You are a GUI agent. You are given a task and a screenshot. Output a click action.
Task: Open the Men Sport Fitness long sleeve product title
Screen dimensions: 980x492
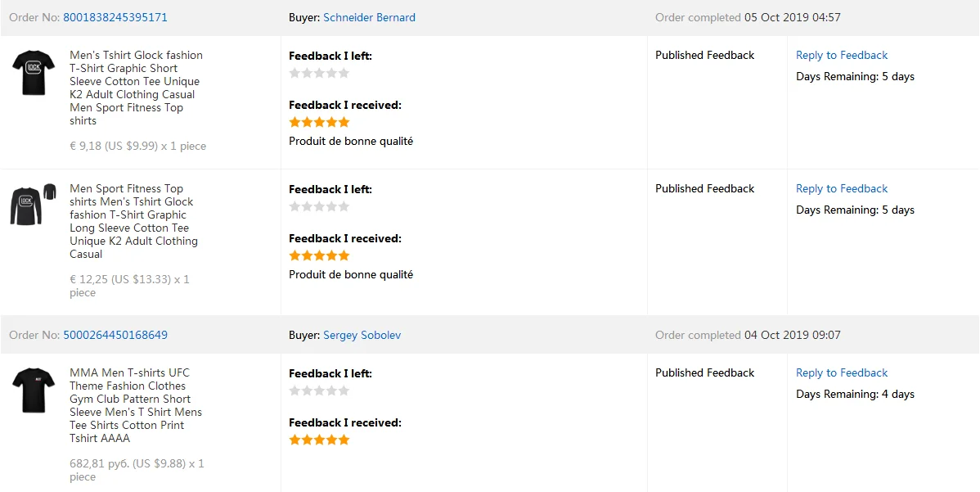[133, 221]
